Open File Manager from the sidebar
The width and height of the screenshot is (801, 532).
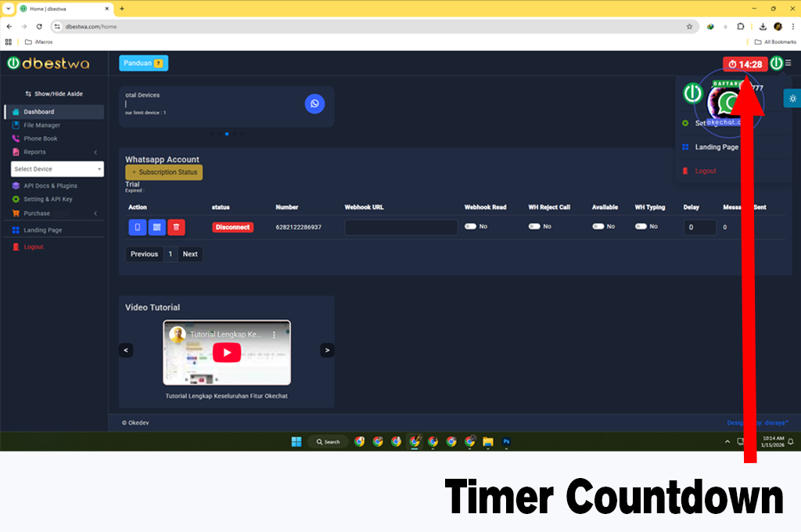click(x=41, y=125)
